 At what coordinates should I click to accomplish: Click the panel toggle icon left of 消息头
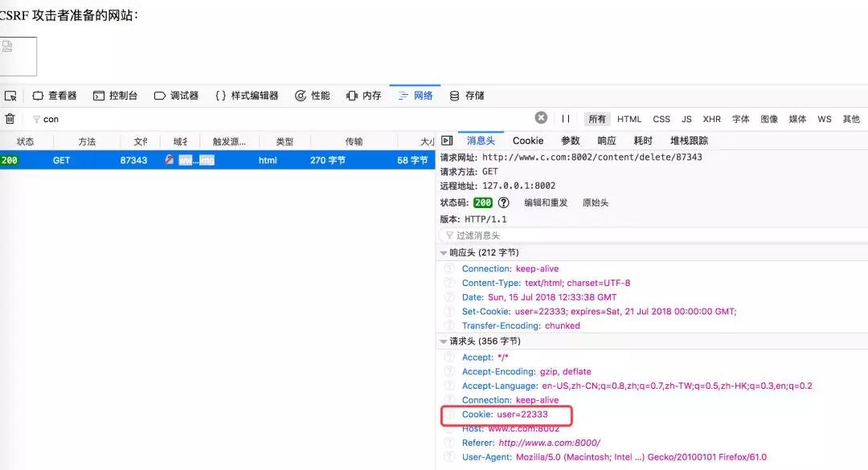[448, 140]
